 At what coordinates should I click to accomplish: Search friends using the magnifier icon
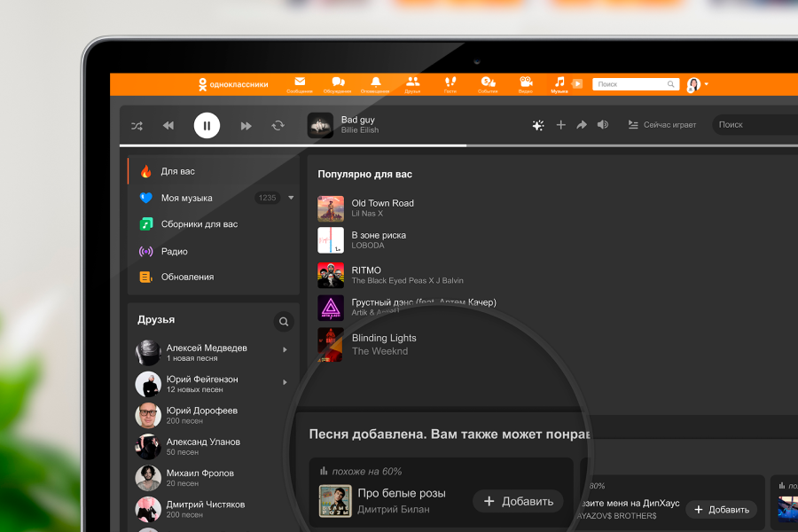(x=284, y=322)
